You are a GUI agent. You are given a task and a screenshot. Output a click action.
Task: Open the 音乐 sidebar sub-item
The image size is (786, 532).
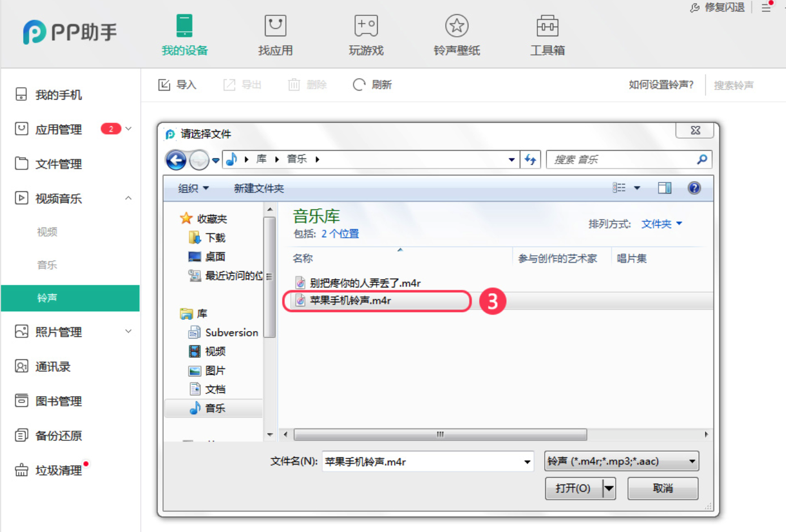47,264
